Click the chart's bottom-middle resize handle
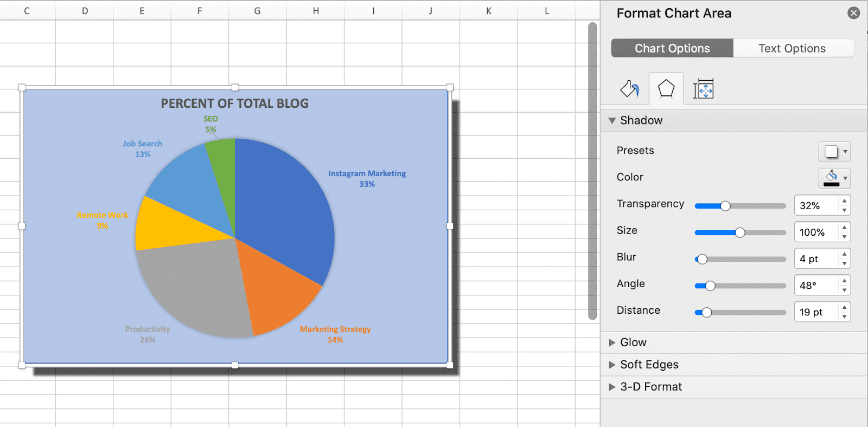The height and width of the screenshot is (427, 868). click(x=235, y=365)
